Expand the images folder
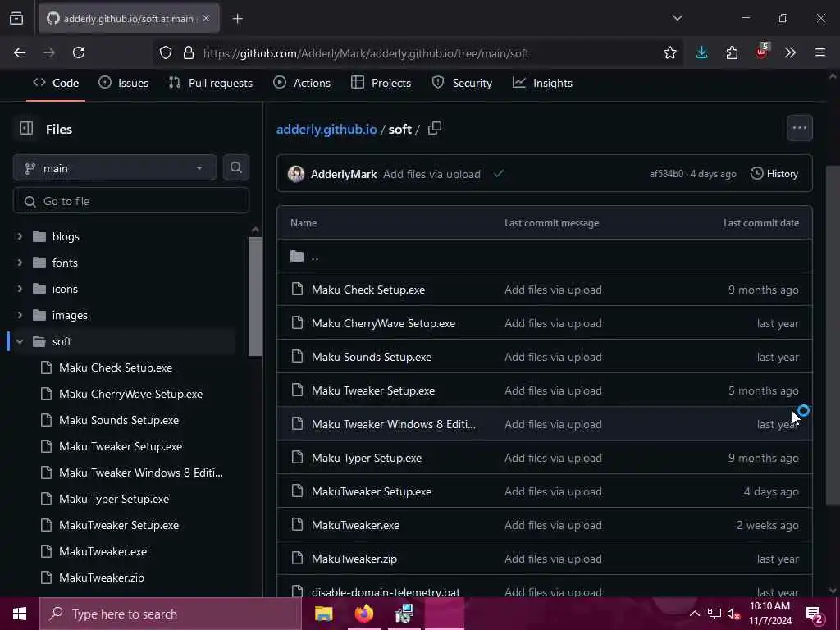 (20, 315)
